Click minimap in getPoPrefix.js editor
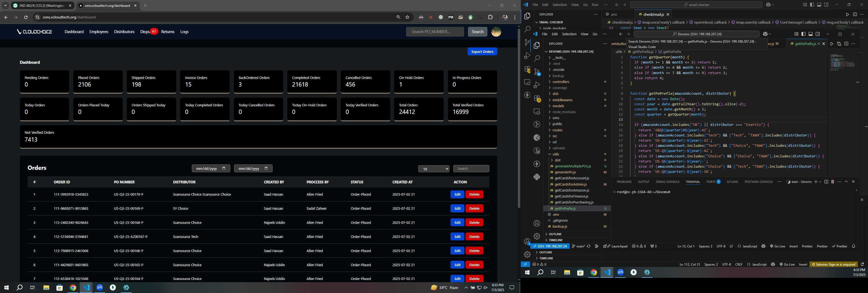868x293 pixels. [x=843, y=62]
